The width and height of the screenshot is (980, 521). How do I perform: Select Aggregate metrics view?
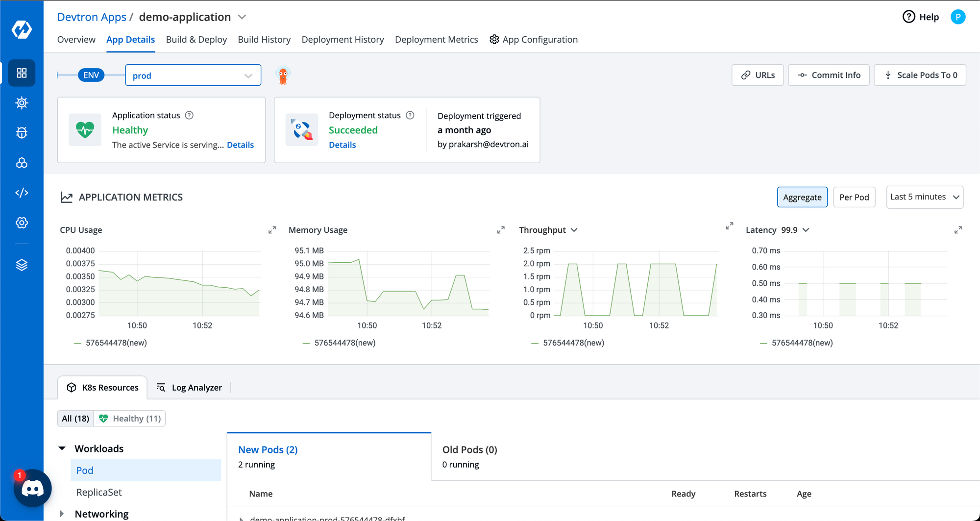click(x=802, y=197)
